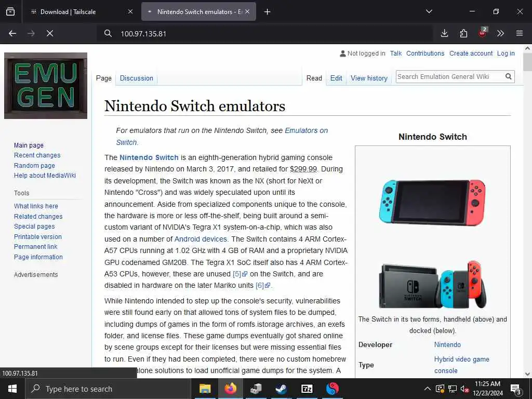
Task: Open File Explorer from taskbar
Action: 205,389
